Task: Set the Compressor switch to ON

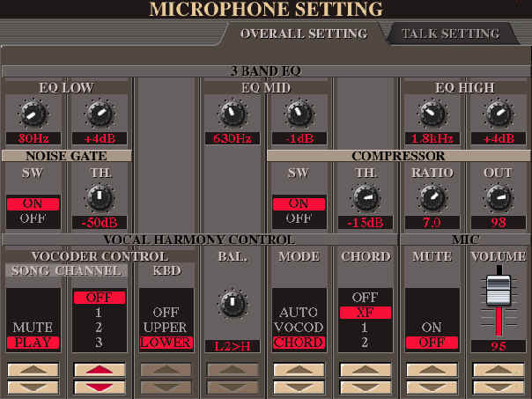Action: point(299,204)
